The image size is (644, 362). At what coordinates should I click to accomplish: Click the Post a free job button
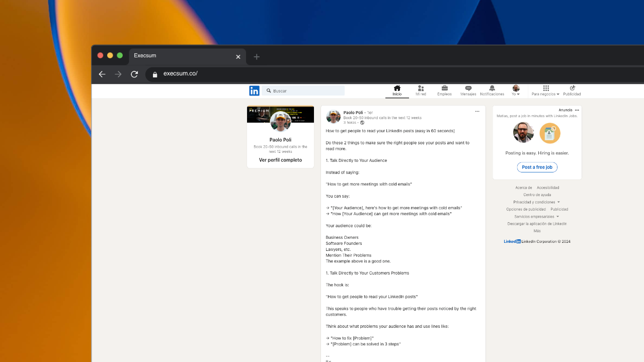[537, 167]
